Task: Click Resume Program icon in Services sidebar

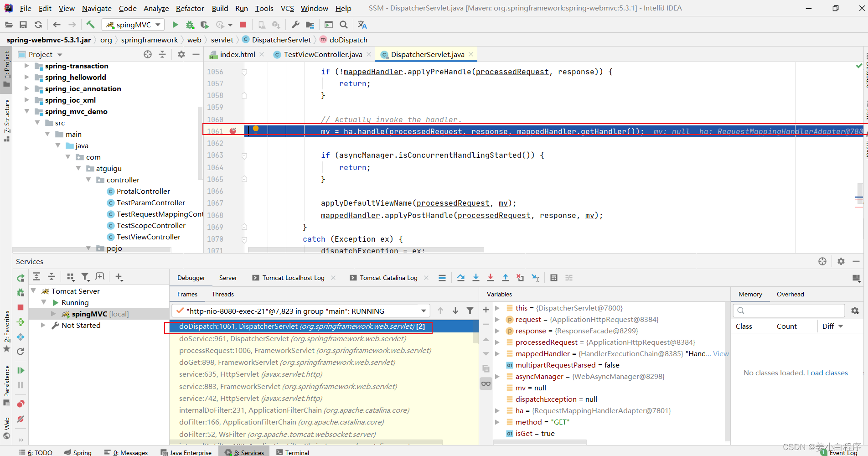Action: click(x=21, y=370)
